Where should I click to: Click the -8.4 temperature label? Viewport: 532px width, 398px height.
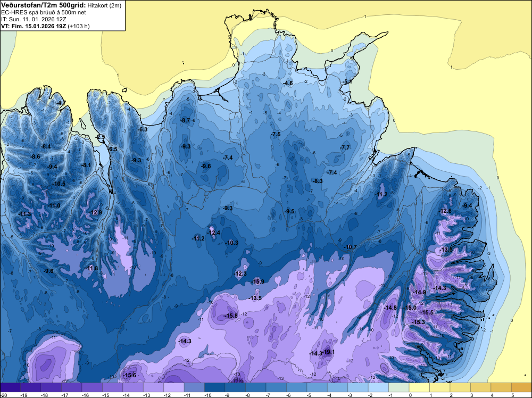coord(46,146)
